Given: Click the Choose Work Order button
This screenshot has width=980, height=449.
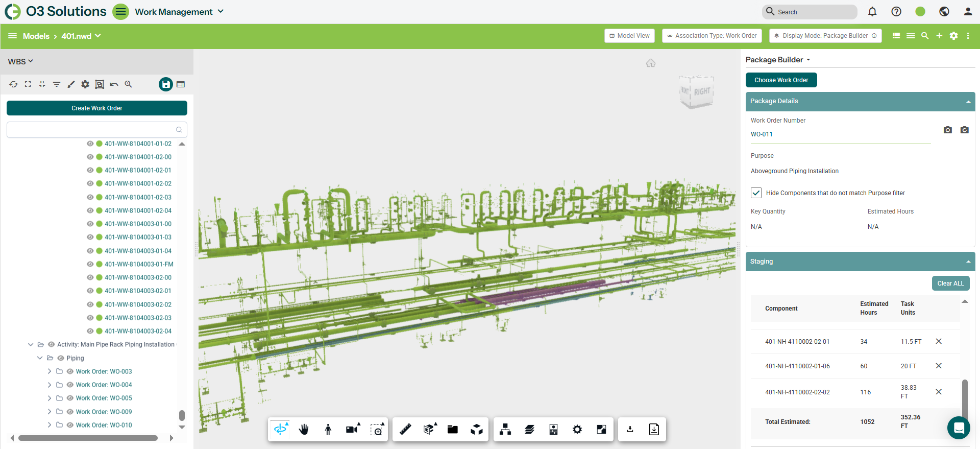Looking at the screenshot, I should pyautogui.click(x=781, y=80).
